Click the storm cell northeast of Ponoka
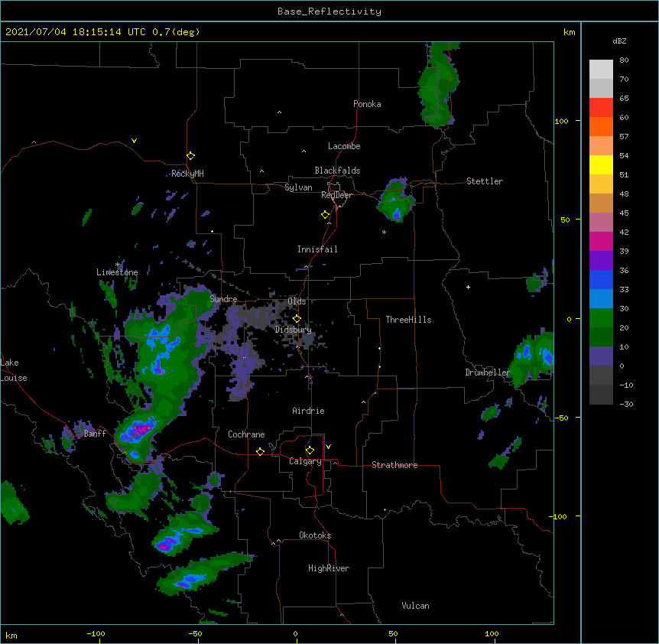This screenshot has height=644, width=659. [438, 84]
